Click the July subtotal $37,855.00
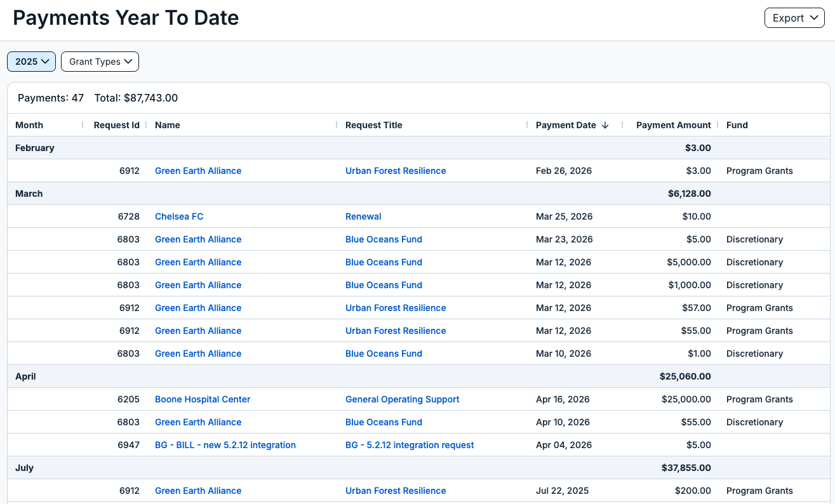This screenshot has width=835, height=504. point(686,468)
